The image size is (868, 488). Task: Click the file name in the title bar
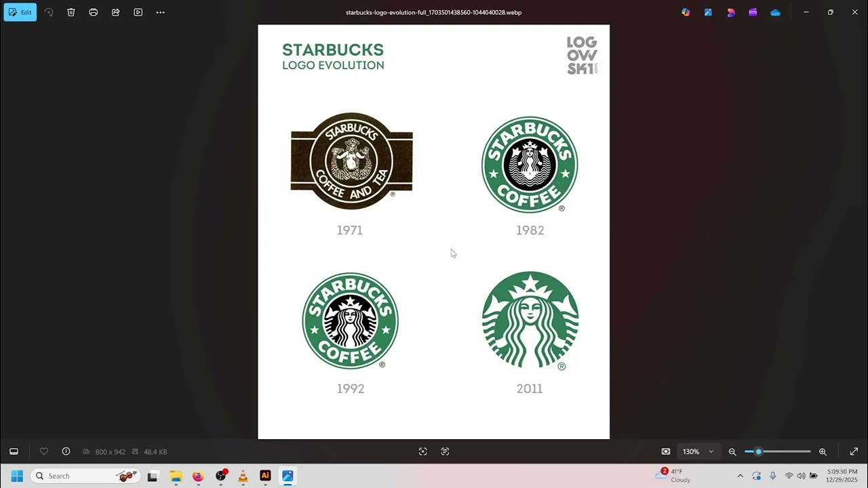pyautogui.click(x=433, y=12)
